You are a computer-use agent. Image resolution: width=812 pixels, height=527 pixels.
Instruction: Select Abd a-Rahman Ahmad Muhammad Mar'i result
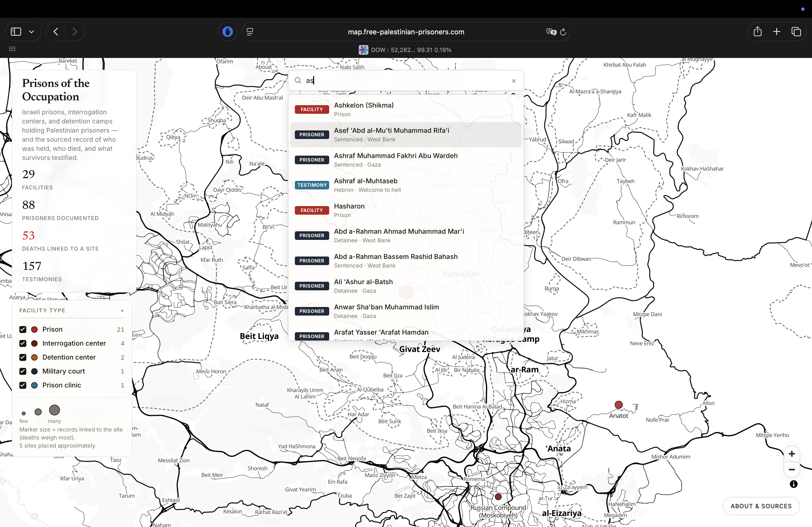(406, 236)
